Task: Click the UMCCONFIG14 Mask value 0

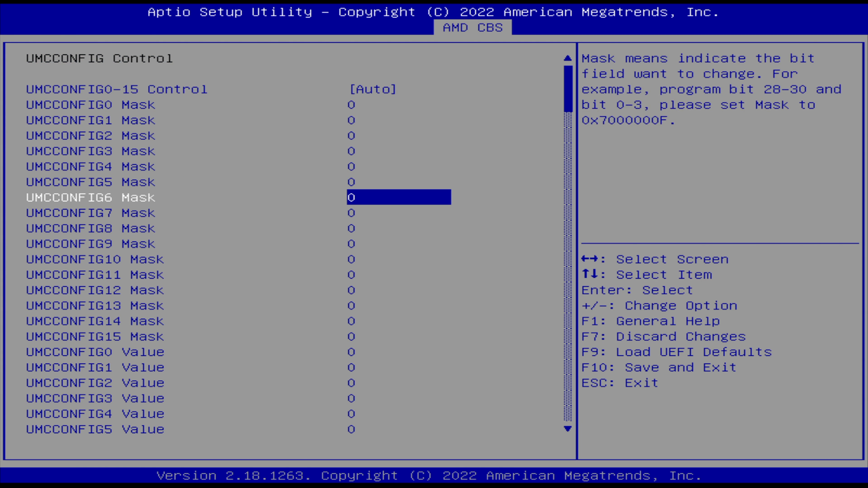Action: (x=351, y=321)
